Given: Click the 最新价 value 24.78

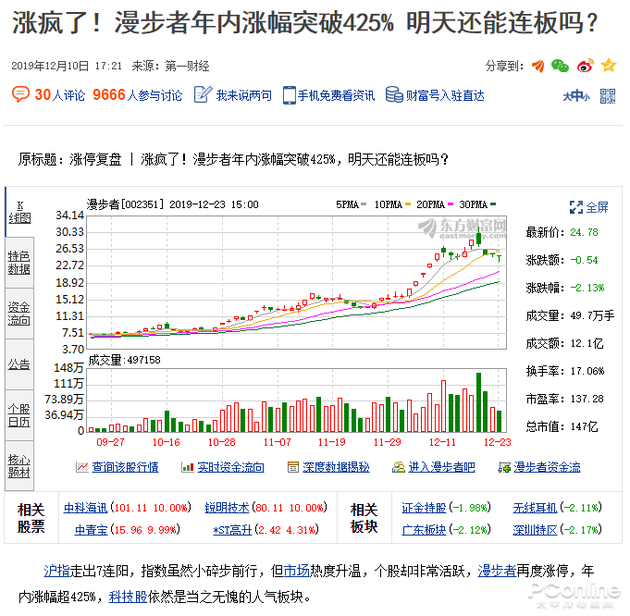Looking at the screenshot, I should [x=584, y=232].
